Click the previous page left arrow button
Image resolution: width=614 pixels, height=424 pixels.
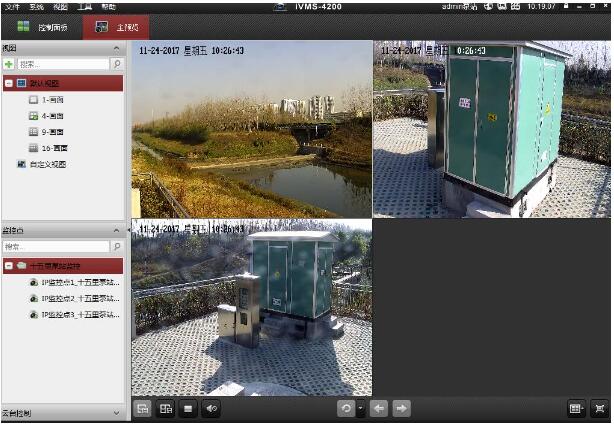380,408
